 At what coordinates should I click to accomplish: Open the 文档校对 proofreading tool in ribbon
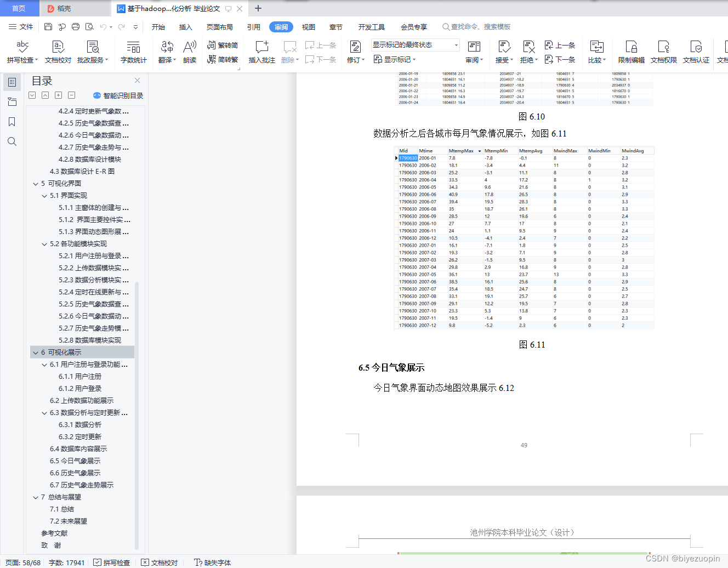pos(58,52)
